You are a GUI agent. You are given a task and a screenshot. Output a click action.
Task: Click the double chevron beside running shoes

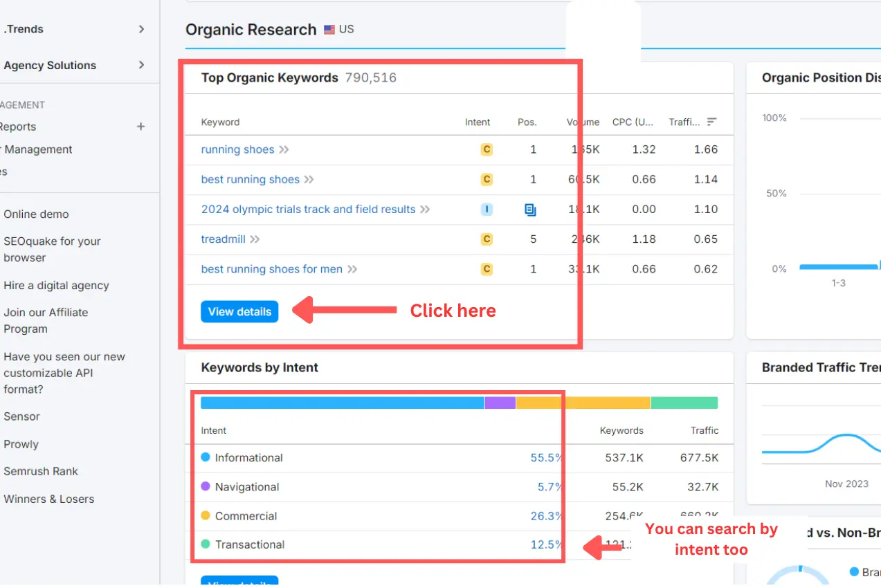(284, 149)
